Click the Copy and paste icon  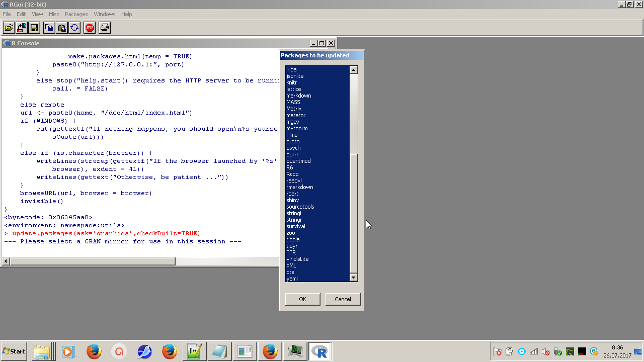click(x=74, y=28)
